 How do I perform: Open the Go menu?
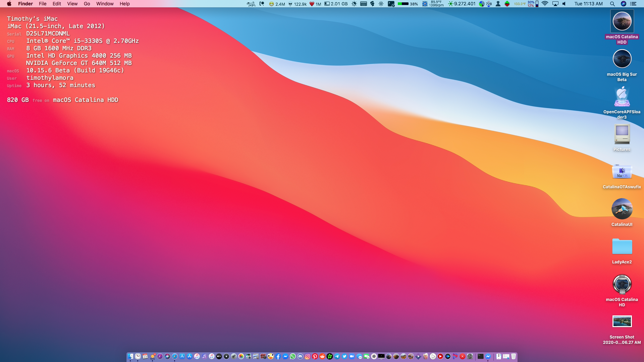point(87,4)
